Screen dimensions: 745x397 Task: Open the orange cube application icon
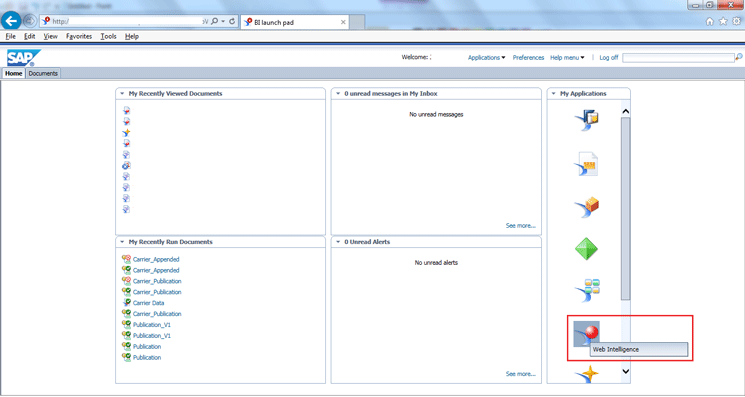(586, 207)
